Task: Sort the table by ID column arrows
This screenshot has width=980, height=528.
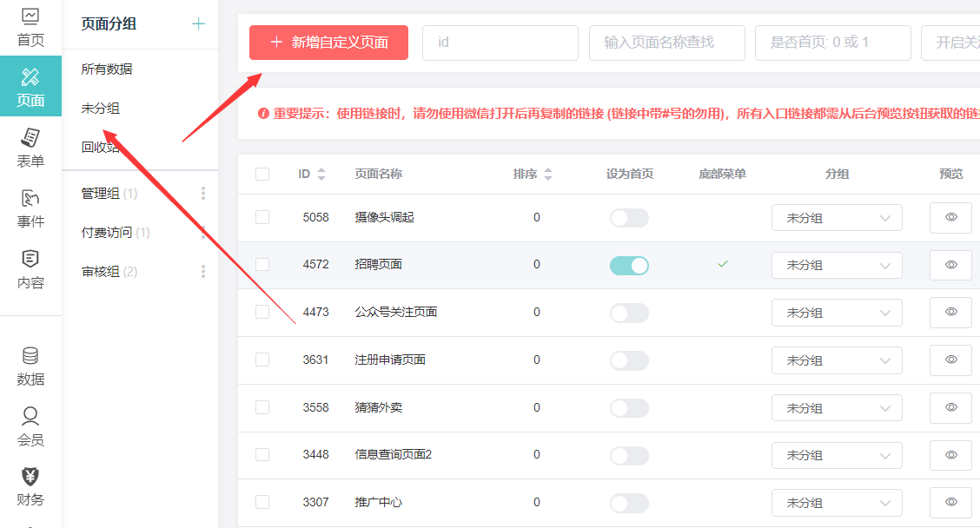Action: coord(321,174)
